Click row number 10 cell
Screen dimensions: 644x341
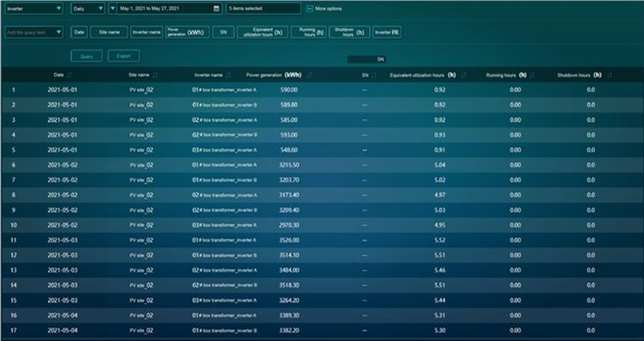(14, 225)
